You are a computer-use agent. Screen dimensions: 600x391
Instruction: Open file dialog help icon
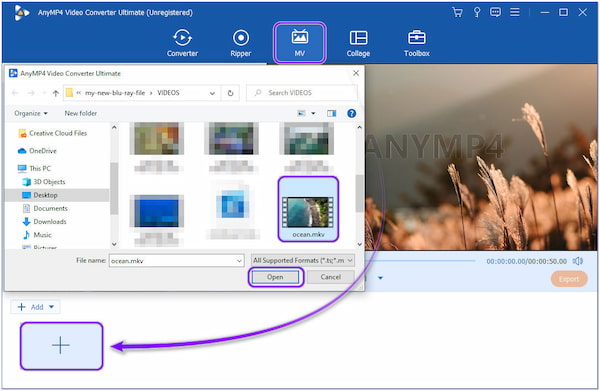point(351,113)
